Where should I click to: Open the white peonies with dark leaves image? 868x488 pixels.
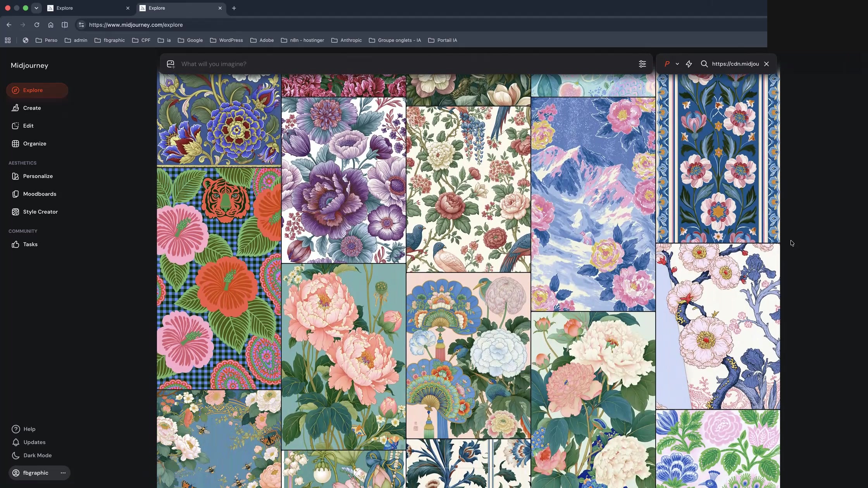click(593, 400)
